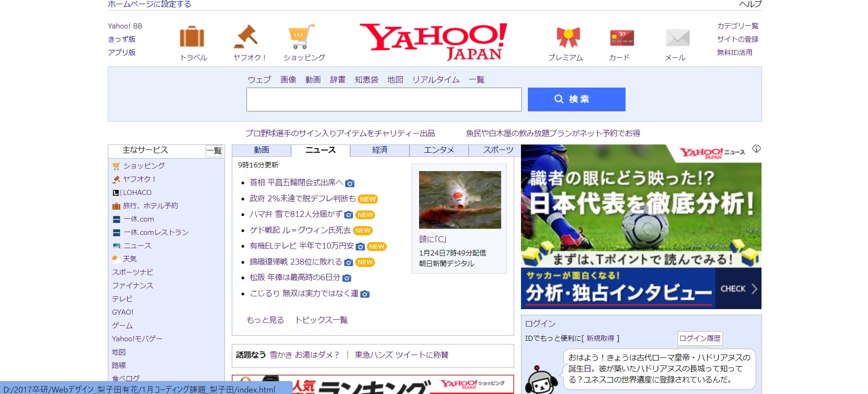
Task: Open 無料ID活用 link
Action: point(734,53)
